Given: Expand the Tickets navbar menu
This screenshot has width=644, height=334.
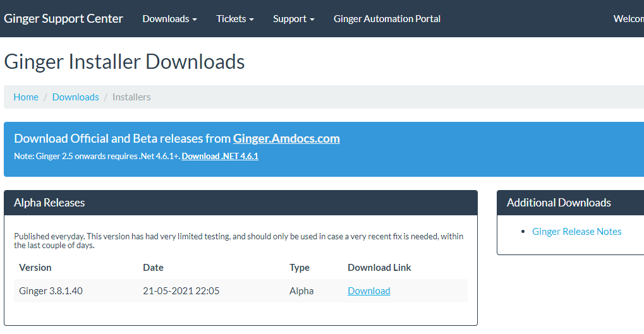Looking at the screenshot, I should click(x=234, y=19).
